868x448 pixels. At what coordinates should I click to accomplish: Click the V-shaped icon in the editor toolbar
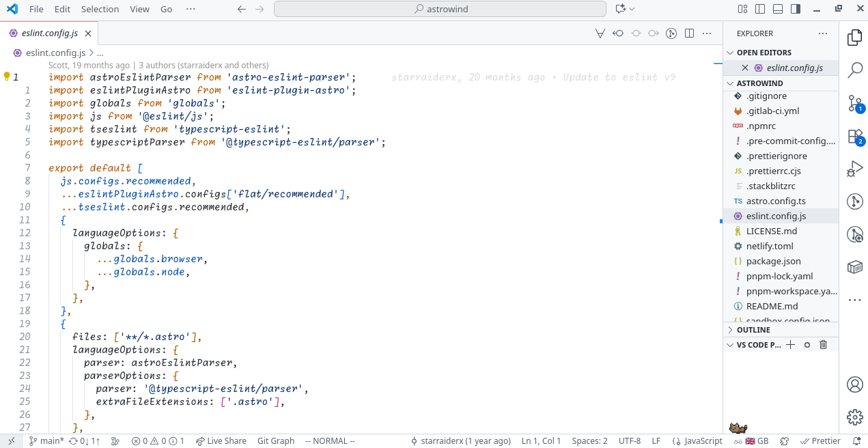[x=600, y=33]
